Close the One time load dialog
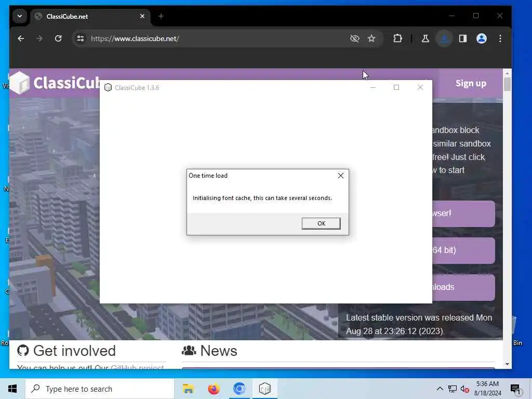Screen dimensions: 532x399 [x=341, y=176]
